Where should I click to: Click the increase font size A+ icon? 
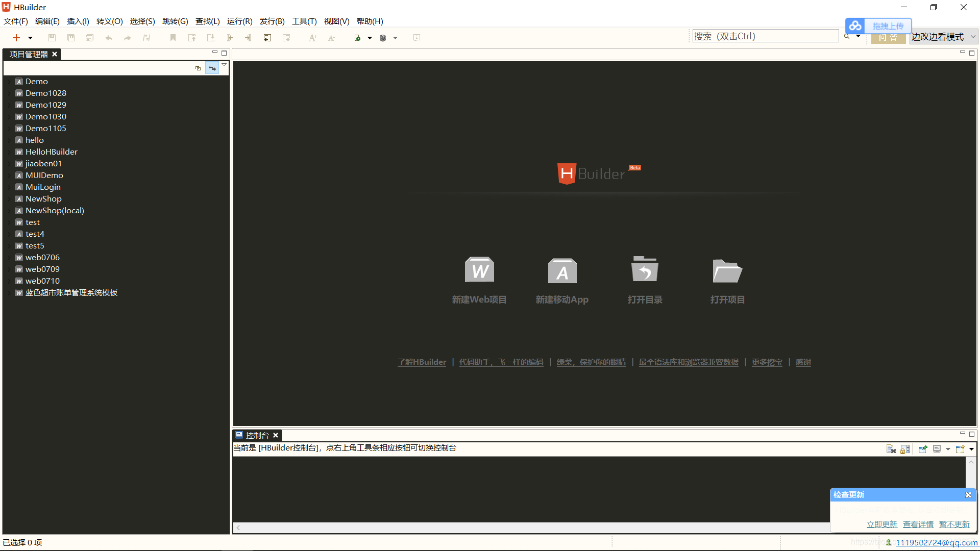point(313,38)
